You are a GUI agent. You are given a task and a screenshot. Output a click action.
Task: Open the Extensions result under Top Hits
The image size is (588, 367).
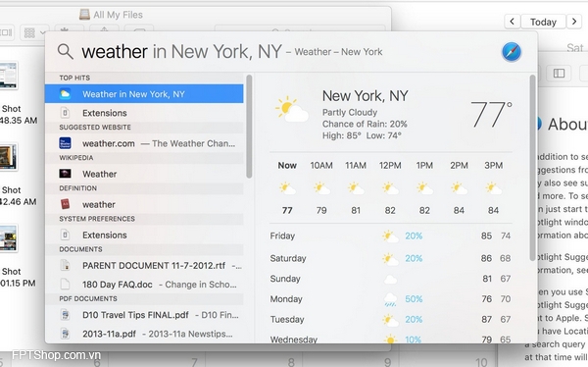coord(144,113)
